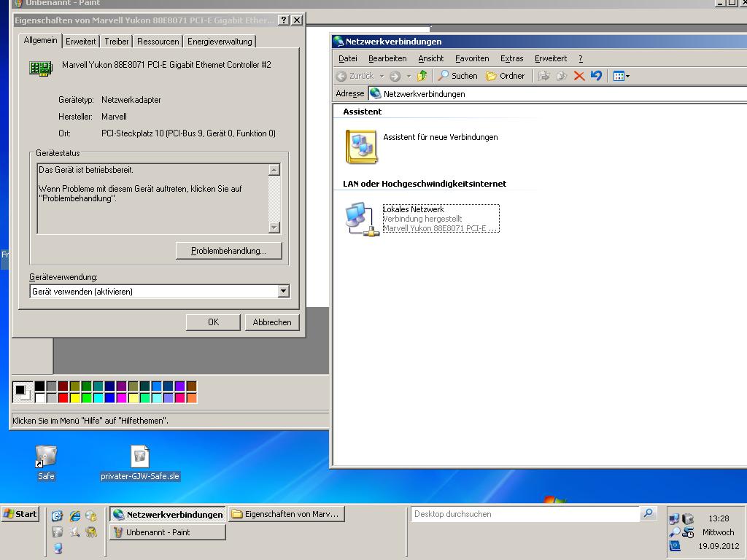
Task: Click the move-to-folder toolbar icon
Action: click(544, 76)
